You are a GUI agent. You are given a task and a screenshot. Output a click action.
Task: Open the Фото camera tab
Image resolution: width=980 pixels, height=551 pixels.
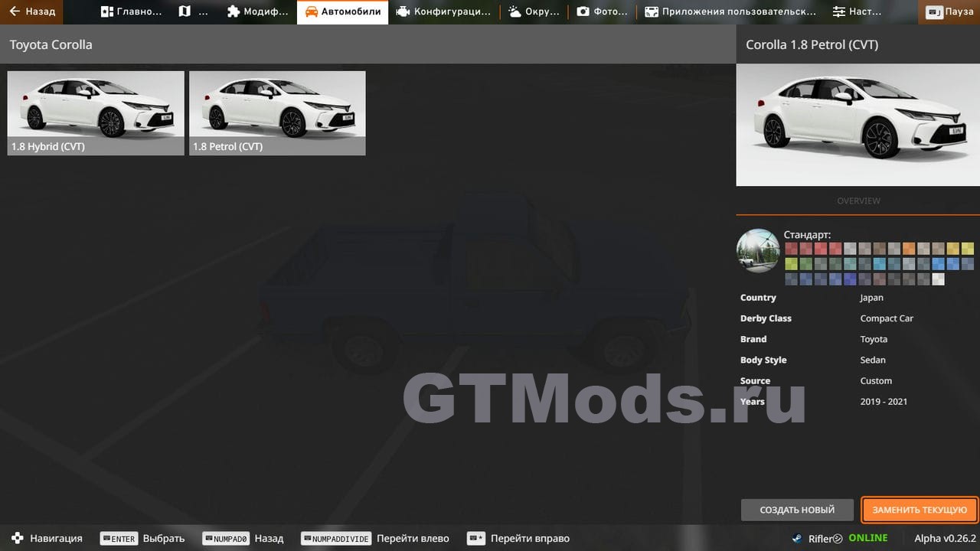pos(603,11)
